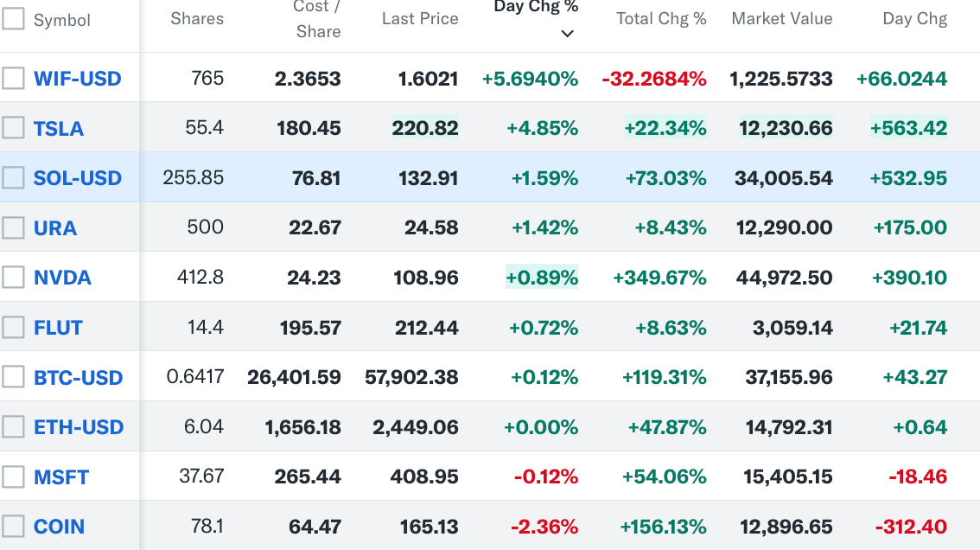Click the URA symbol link
Screen dimensions: 980x550
coord(55,228)
